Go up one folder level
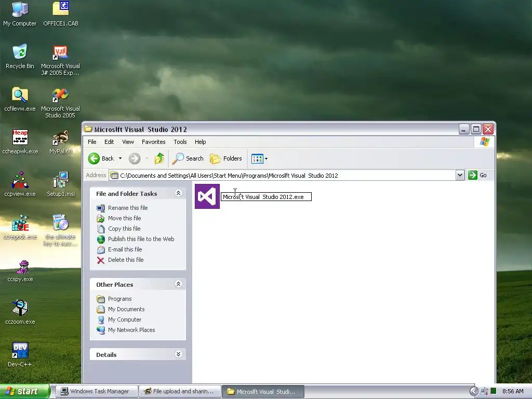532x399 pixels. 159,158
